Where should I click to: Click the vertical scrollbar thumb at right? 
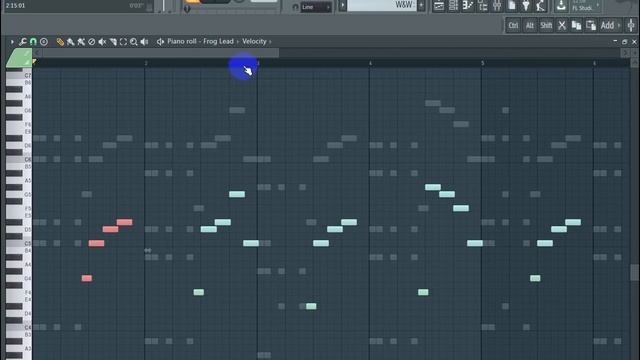634,273
